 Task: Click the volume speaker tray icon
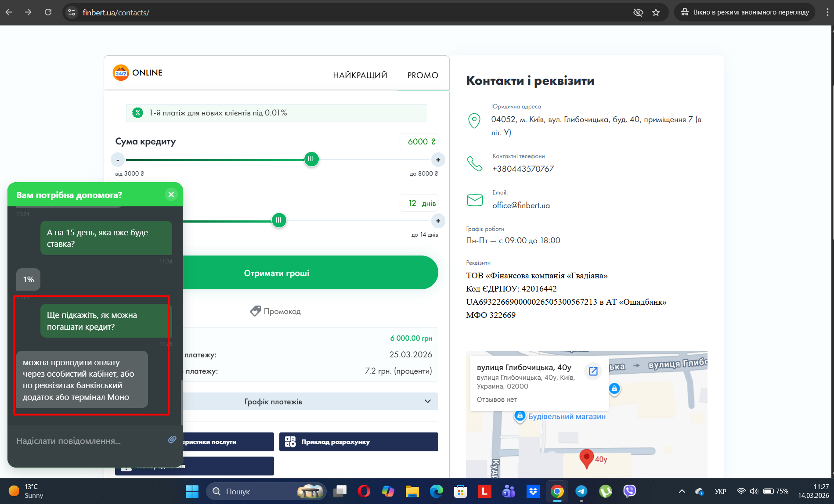pos(754,491)
